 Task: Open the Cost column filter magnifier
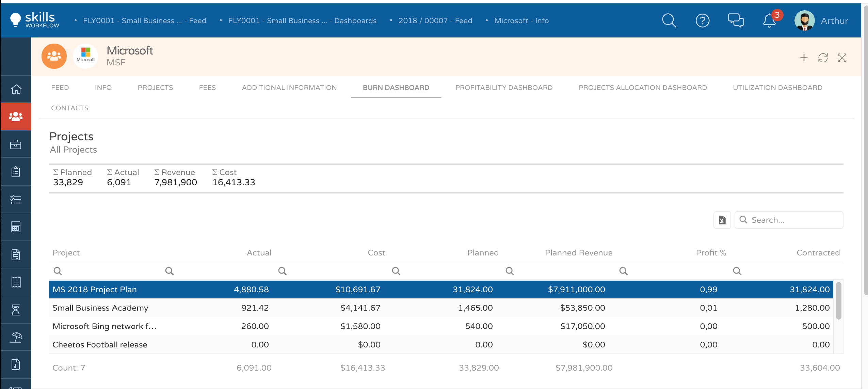pyautogui.click(x=282, y=271)
